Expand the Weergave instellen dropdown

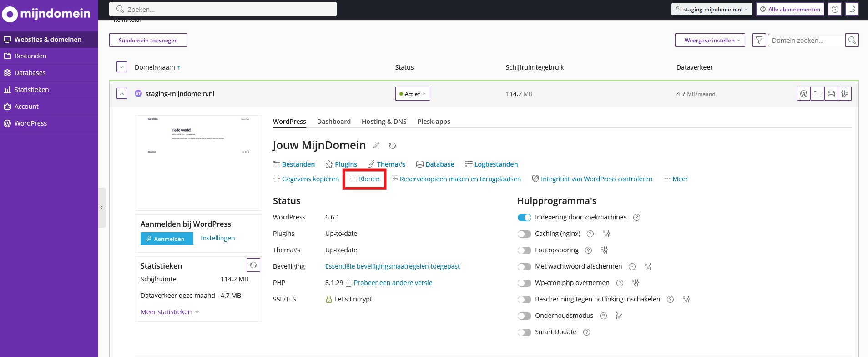coord(710,41)
